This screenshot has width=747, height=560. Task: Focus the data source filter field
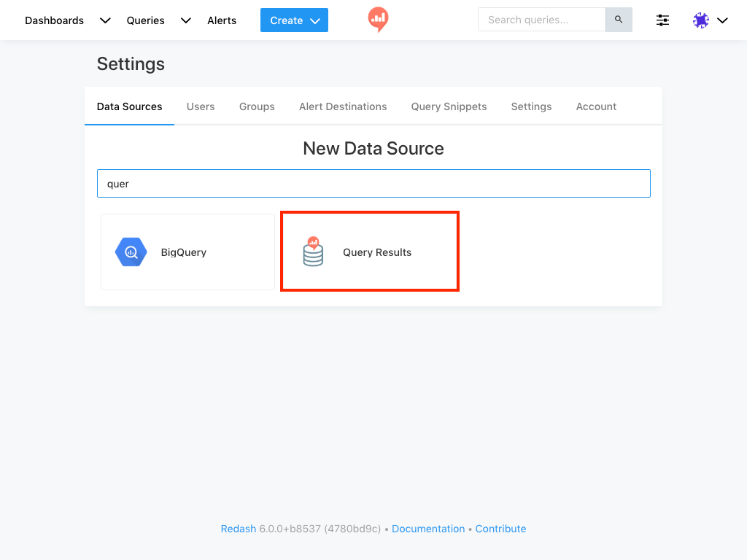(x=373, y=184)
